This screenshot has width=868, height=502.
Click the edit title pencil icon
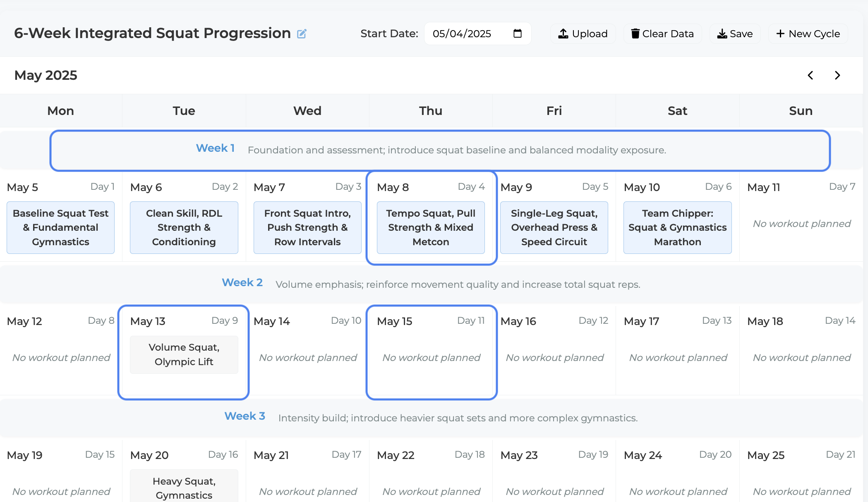click(302, 33)
